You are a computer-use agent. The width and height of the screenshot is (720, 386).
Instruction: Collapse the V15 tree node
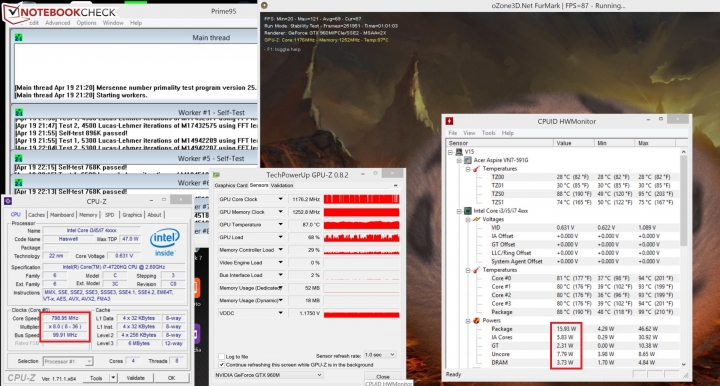[x=450, y=152]
